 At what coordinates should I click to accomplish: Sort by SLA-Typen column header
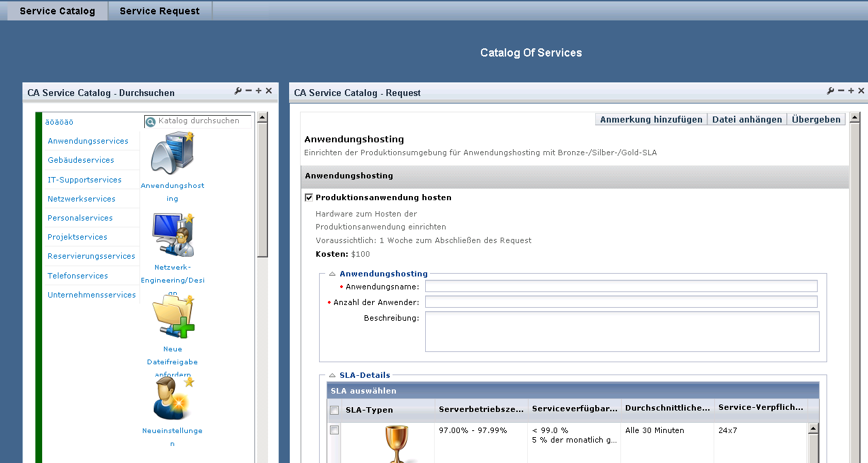(x=388, y=410)
